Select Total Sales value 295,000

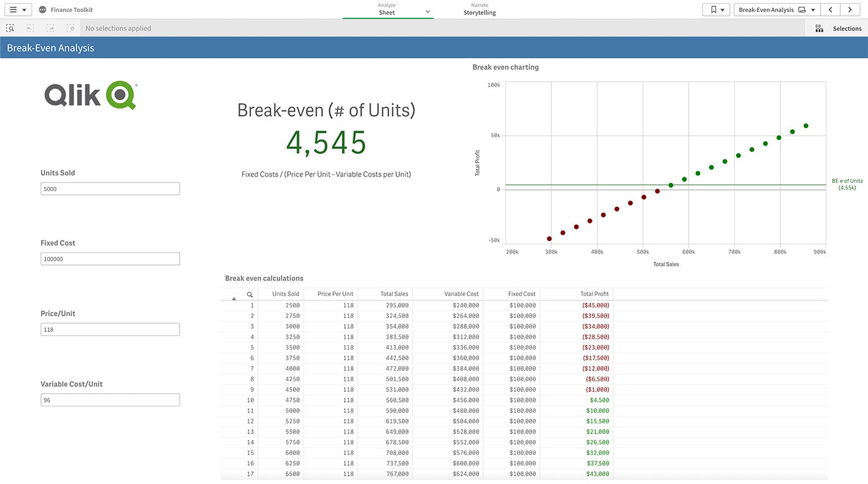coord(397,305)
